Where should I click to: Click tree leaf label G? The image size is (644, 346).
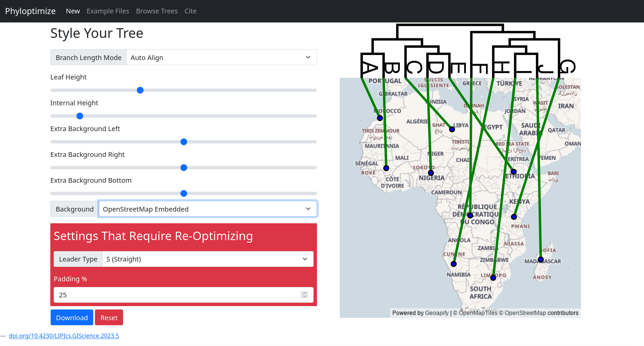point(567,67)
